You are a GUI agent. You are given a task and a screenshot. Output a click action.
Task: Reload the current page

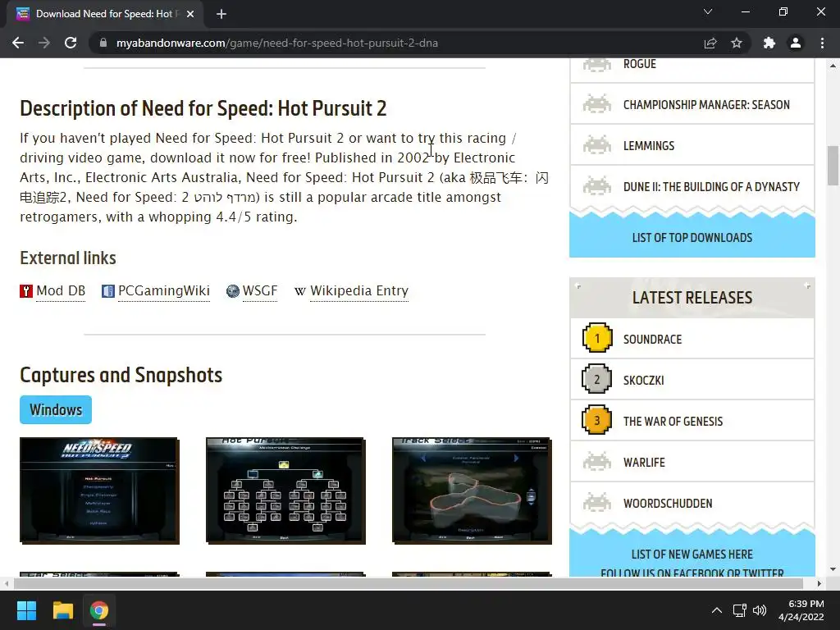[x=71, y=43]
